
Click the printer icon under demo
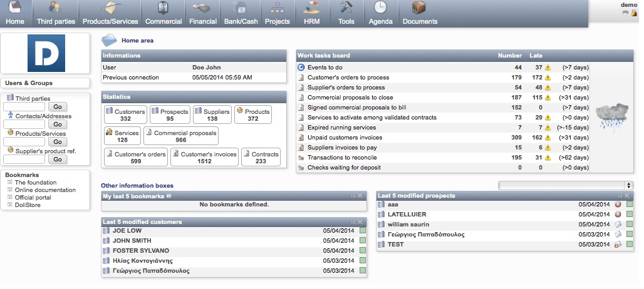point(625,14)
